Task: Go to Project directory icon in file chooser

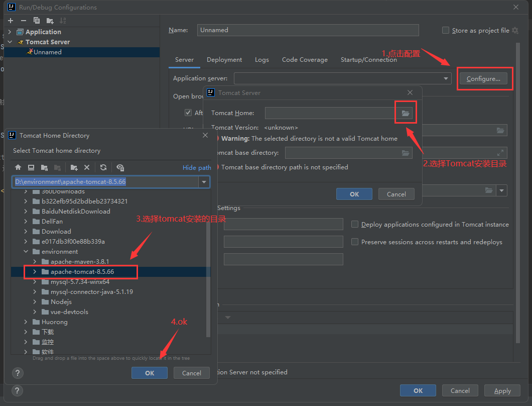Action: [x=44, y=167]
